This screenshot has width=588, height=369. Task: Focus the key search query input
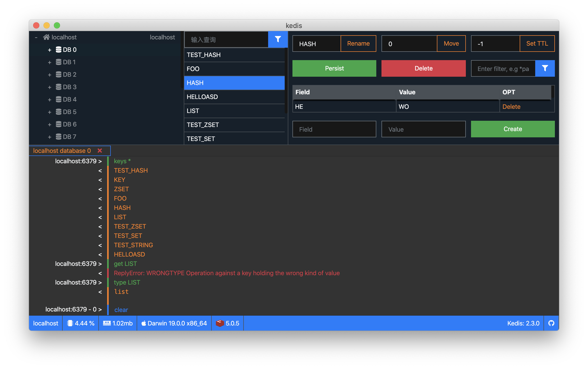[226, 39]
